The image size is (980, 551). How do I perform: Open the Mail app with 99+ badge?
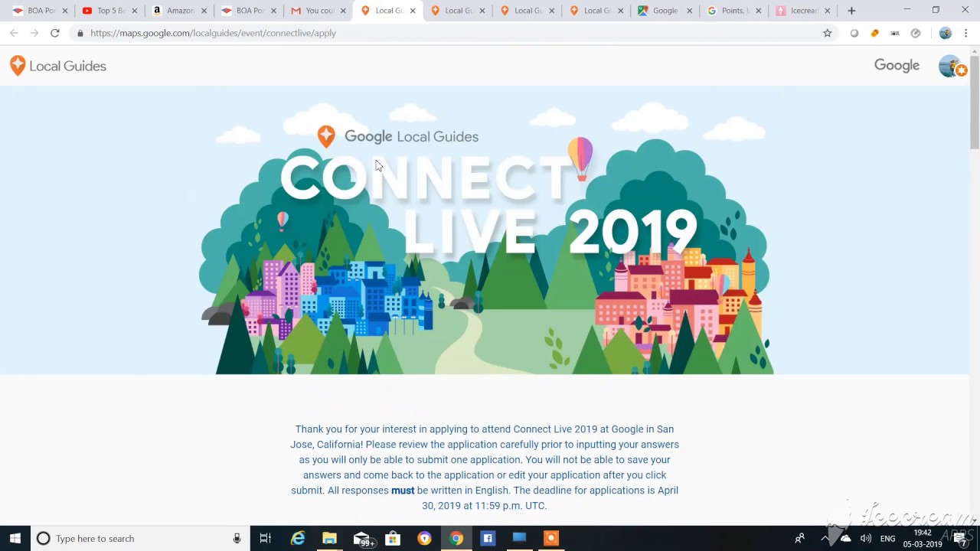(362, 538)
